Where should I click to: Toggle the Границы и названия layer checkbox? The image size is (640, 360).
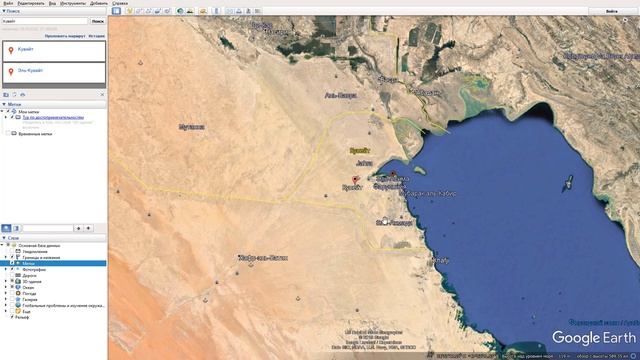coord(12,258)
